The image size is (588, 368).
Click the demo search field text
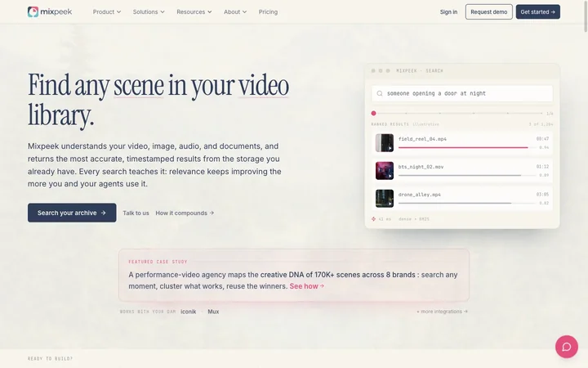pos(436,93)
